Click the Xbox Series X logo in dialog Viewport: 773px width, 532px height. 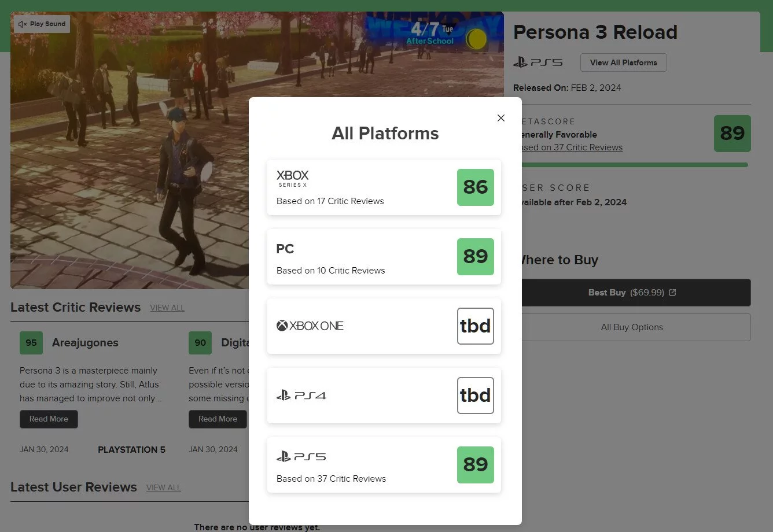pos(293,178)
